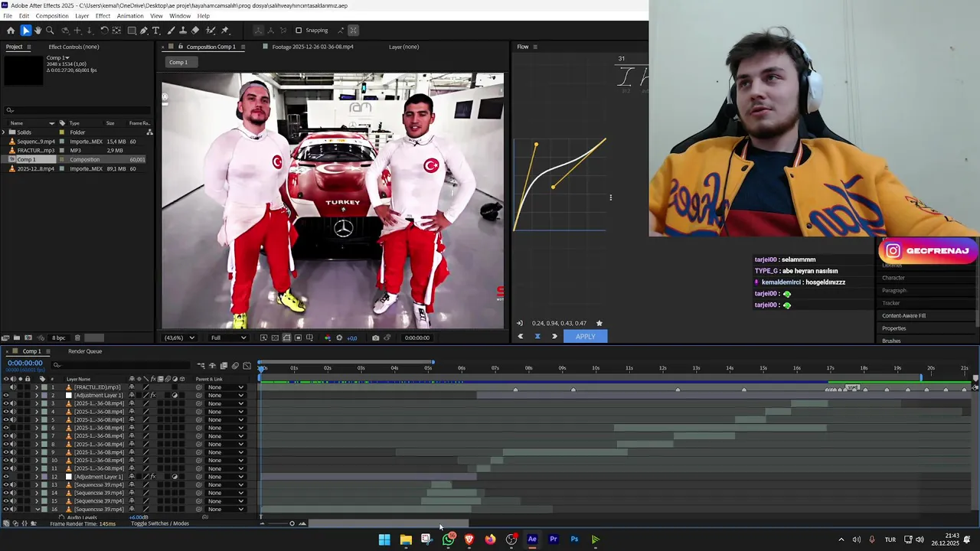Expand the Solids folder in Project panel
This screenshot has height=551, width=980.
pos(4,132)
